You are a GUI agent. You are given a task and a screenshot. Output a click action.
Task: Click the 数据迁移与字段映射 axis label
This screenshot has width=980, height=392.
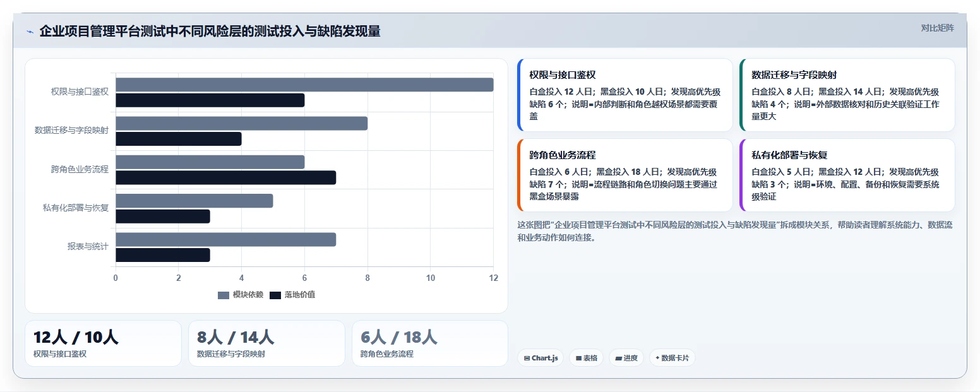[71, 131]
